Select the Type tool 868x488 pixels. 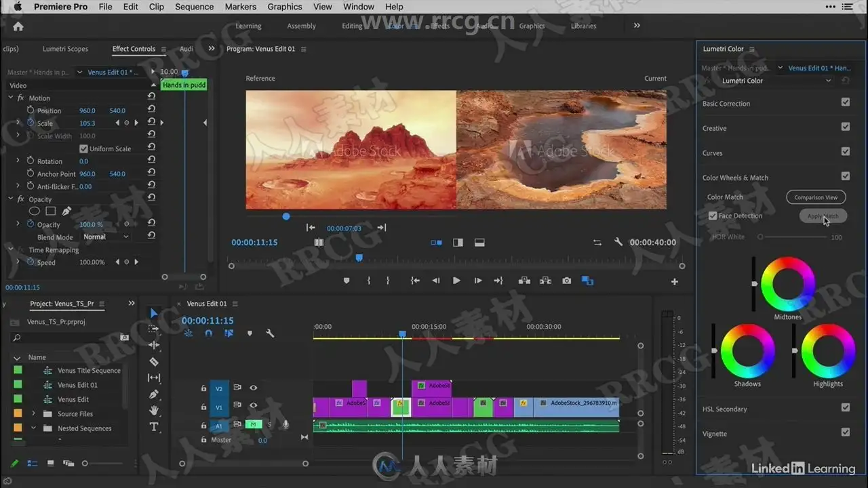[154, 427]
